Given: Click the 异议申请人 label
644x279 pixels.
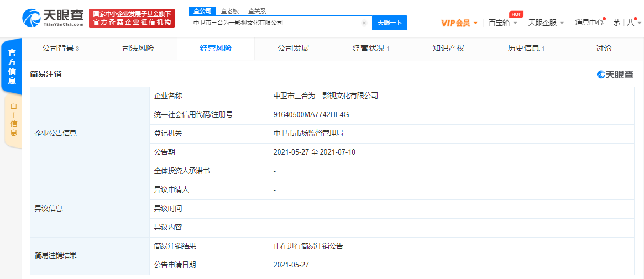Looking at the screenshot, I should [x=171, y=190].
